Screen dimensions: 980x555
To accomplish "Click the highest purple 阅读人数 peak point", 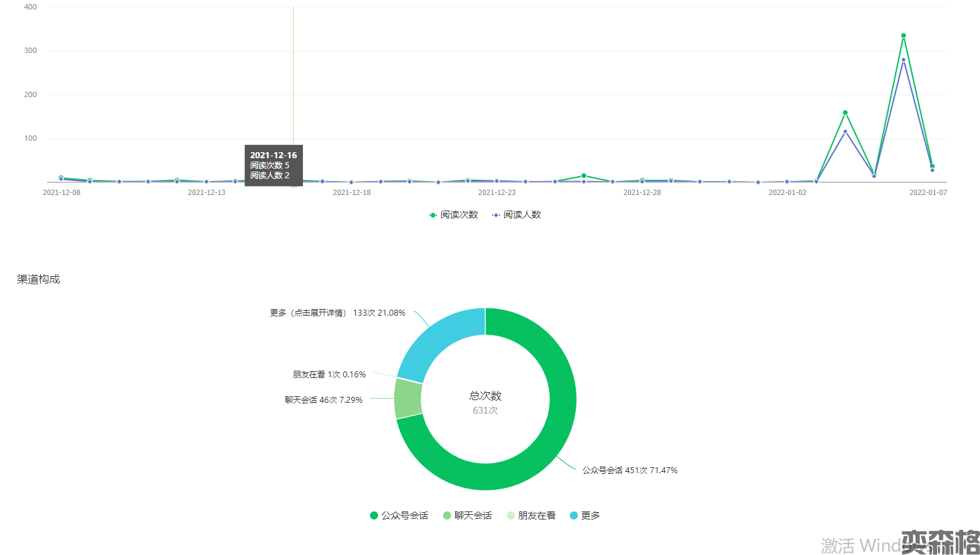I will [904, 60].
